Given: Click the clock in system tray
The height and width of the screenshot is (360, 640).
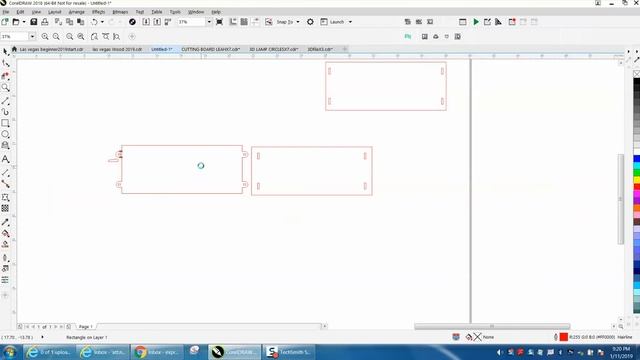Looking at the screenshot, I should tap(621, 352).
